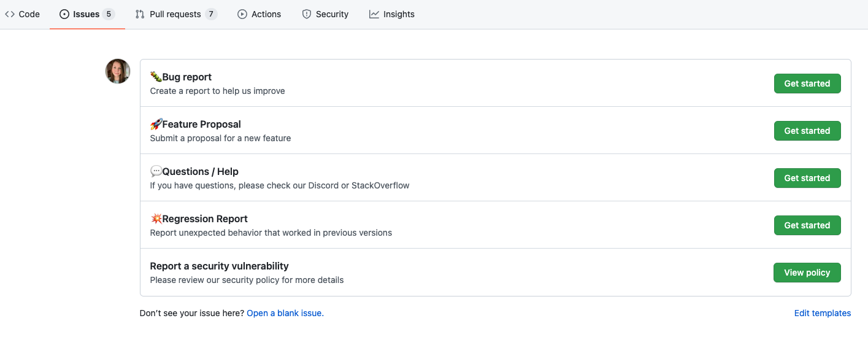Open the Pull requests tab

[175, 14]
